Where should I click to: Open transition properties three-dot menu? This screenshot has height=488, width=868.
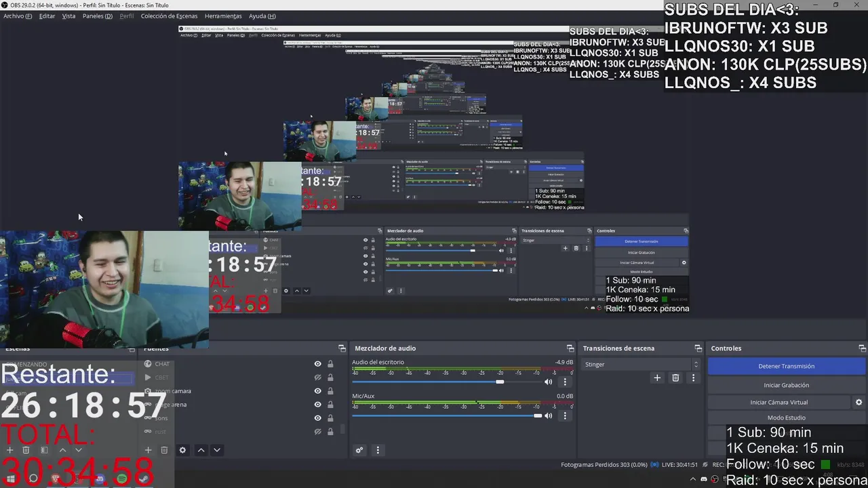(693, 378)
